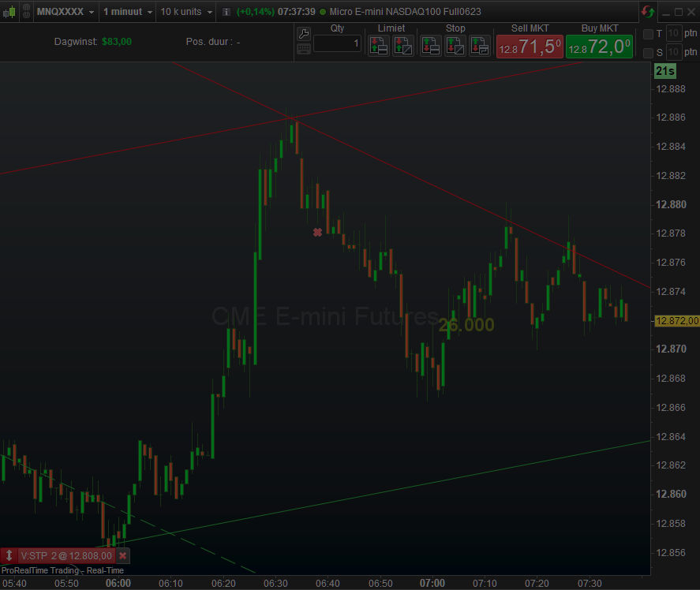Image resolution: width=700 pixels, height=590 pixels.
Task: Select the V:STP 2 @ 12.808,00 order label
Action: pyautogui.click(x=66, y=555)
